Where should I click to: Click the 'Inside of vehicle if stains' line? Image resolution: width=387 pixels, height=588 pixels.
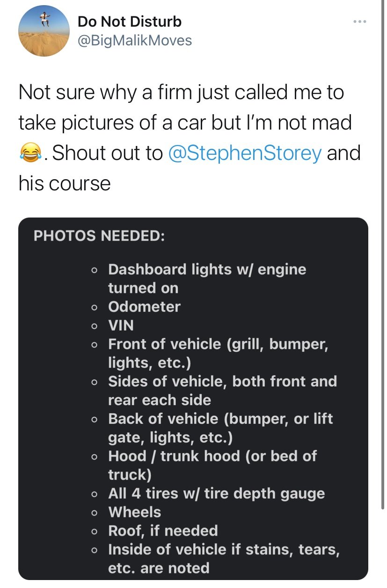[224, 550]
